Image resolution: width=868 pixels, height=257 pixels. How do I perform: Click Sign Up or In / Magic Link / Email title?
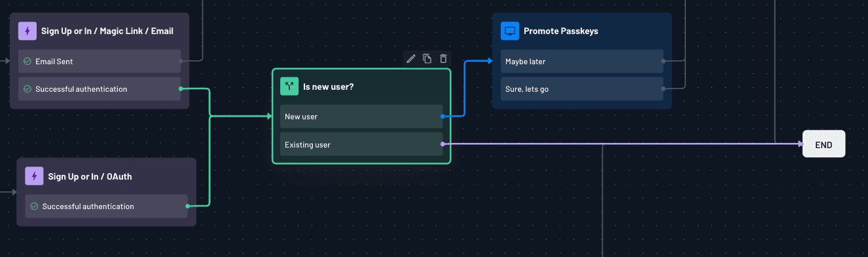pos(107,31)
